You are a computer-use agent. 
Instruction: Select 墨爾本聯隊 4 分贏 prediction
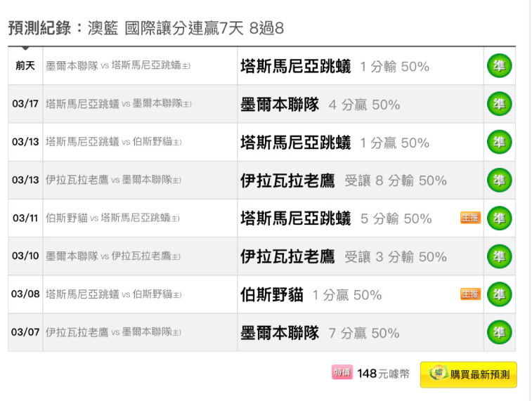tap(320, 105)
